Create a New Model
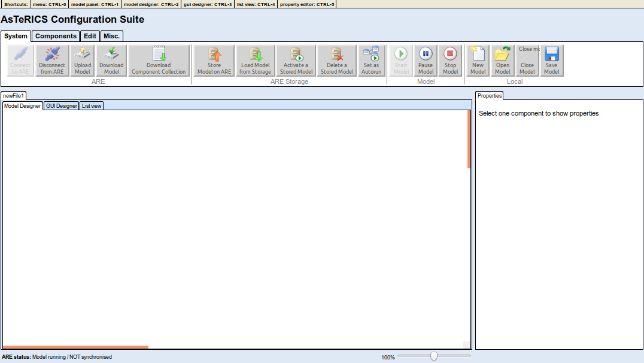Viewport: 644px width, 363px height. [478, 60]
